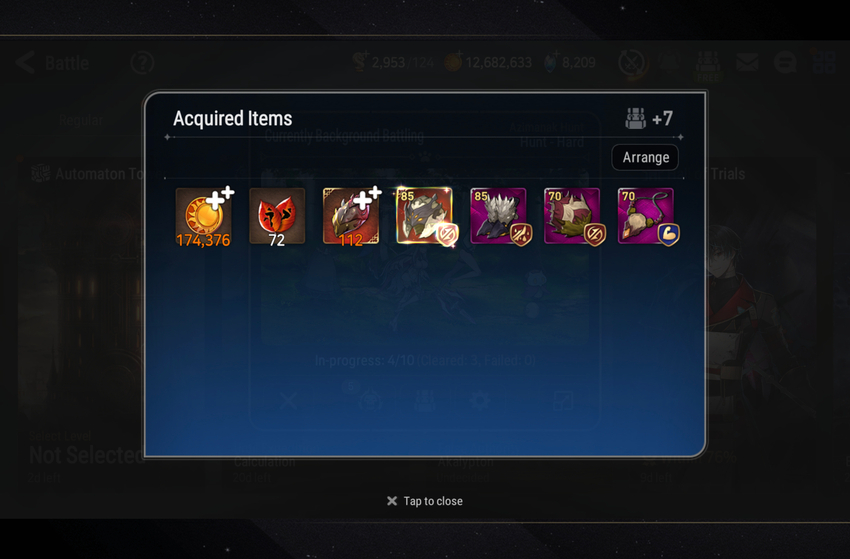Inspect the level 85 purple spiked boots
This screenshot has width=850, height=559.
click(498, 216)
